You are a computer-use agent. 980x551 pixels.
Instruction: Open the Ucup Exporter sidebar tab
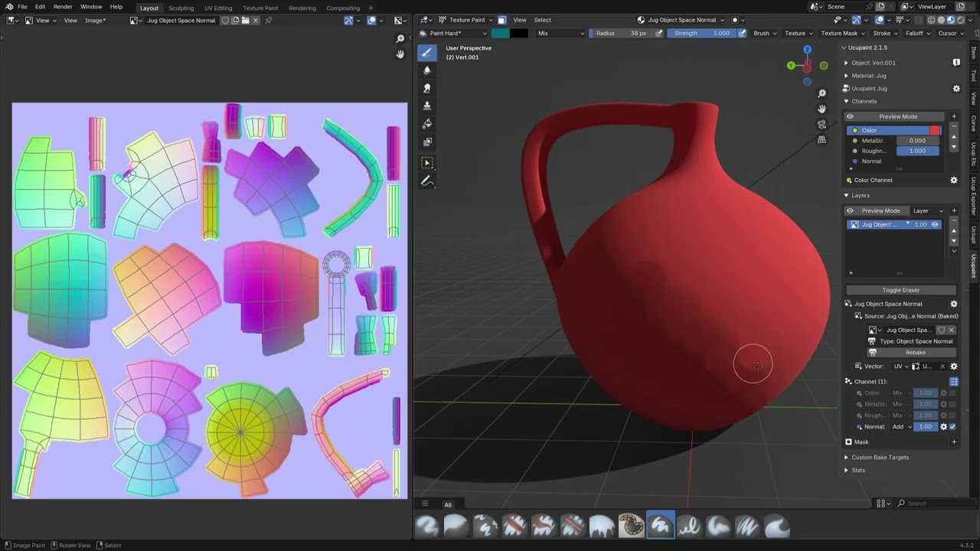click(973, 197)
